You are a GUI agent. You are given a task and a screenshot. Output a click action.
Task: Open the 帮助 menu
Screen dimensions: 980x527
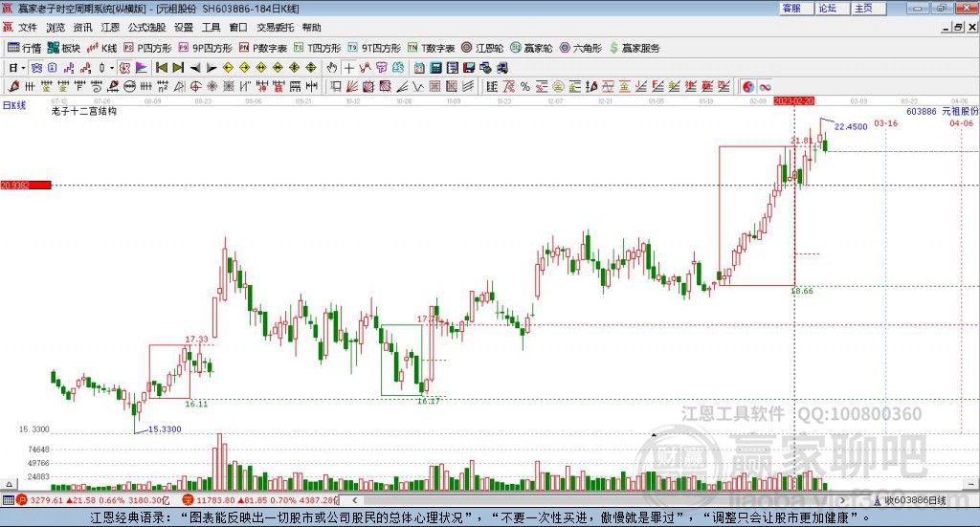click(311, 28)
